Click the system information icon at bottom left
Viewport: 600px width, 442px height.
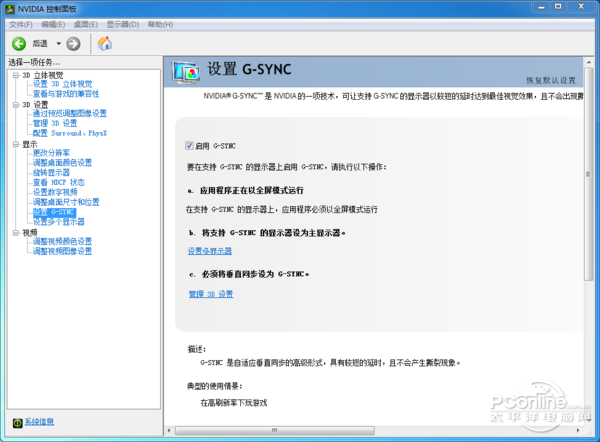[x=17, y=422]
